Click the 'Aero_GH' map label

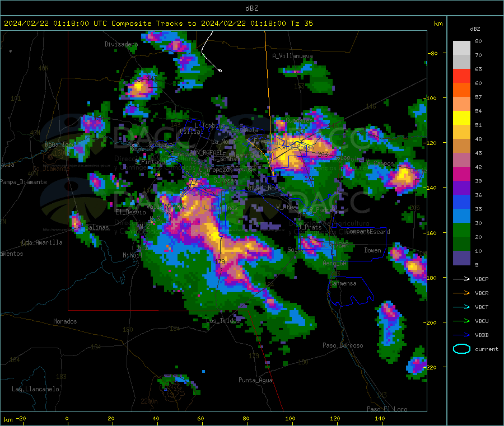click(x=335, y=264)
